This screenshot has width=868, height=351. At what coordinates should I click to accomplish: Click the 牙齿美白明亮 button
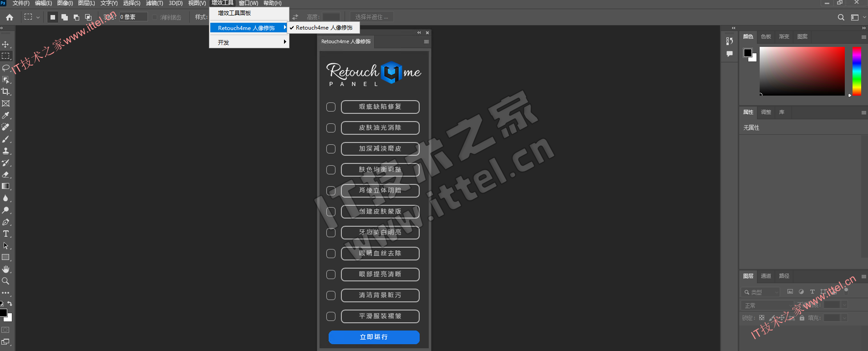coord(380,233)
